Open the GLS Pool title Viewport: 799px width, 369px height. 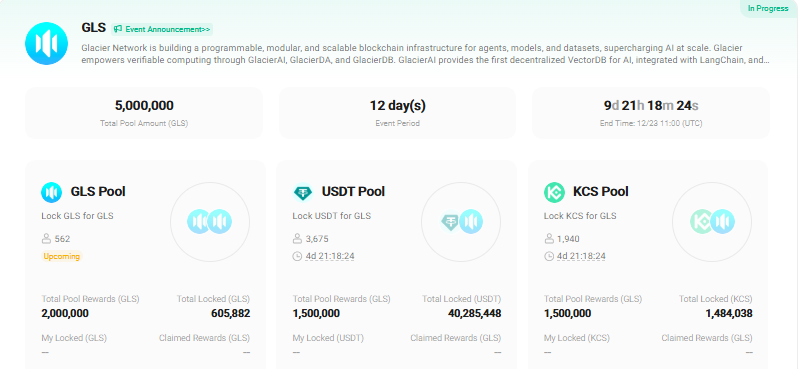(x=98, y=192)
